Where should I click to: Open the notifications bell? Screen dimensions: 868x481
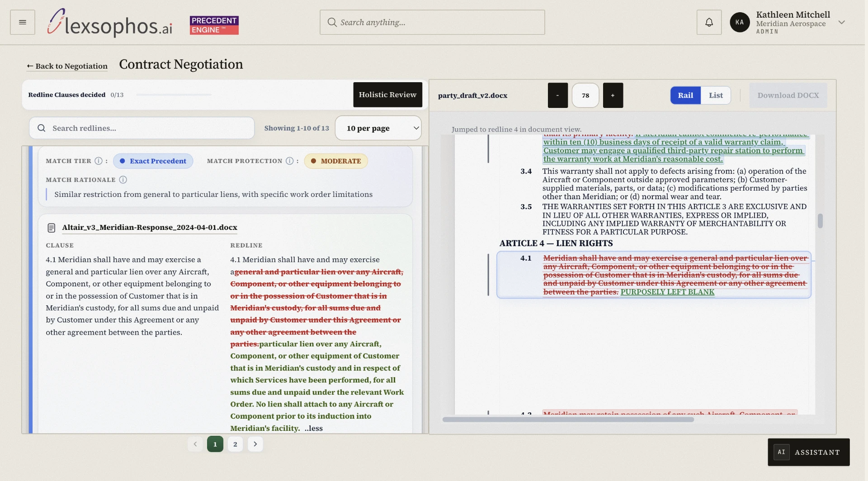point(709,22)
